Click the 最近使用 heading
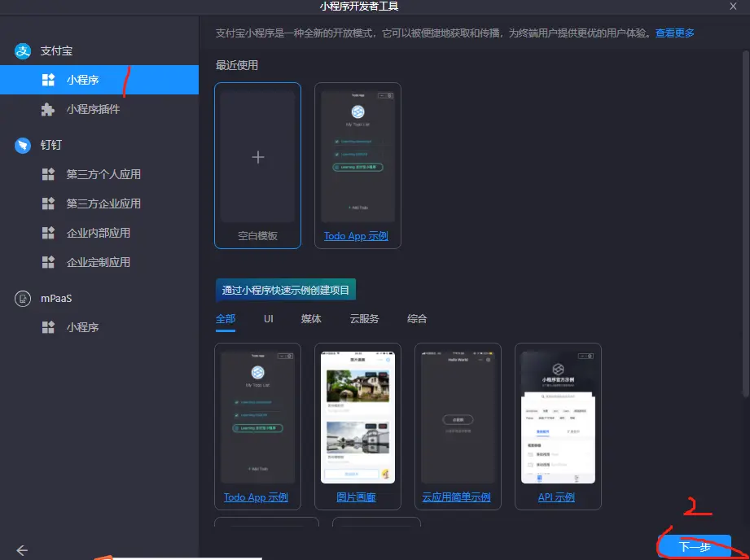This screenshot has height=560, width=750. click(x=237, y=65)
